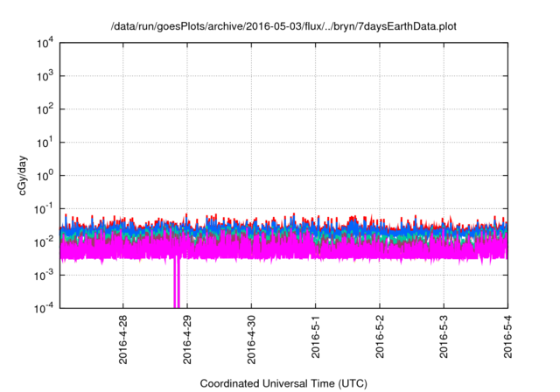Viewport: 560px width, 392px height.
Task: Click the 10^-1 y-axis tick label
Action: click(x=44, y=209)
